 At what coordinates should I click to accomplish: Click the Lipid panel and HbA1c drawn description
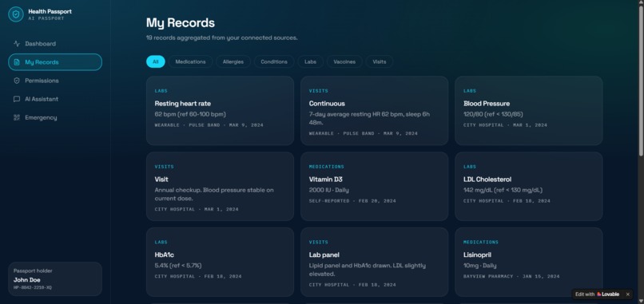(368, 270)
